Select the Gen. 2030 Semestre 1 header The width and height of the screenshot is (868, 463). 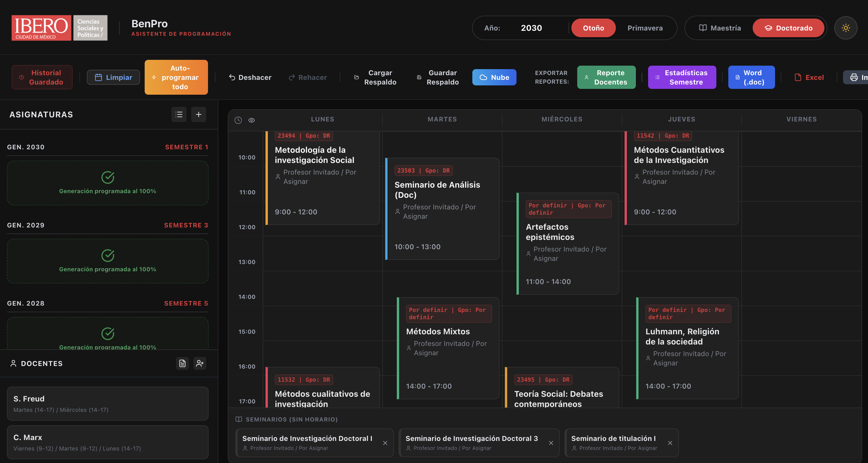(x=107, y=147)
